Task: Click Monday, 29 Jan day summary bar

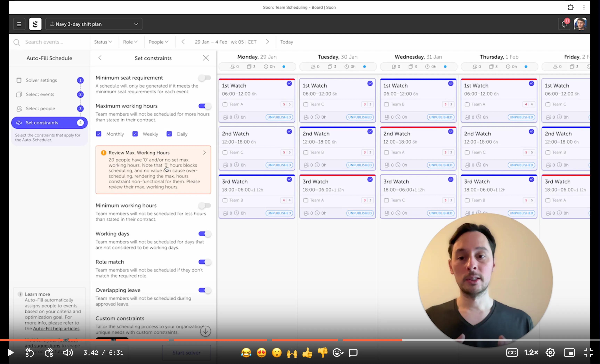Action: pyautogui.click(x=257, y=66)
